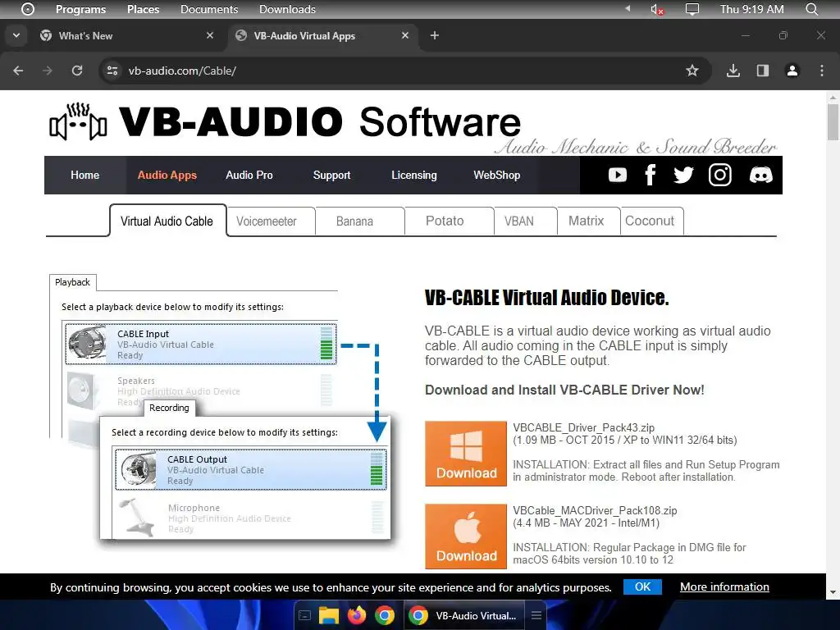Click the activities circle icon in top panel
Viewport: 840px width, 630px height.
pyautogui.click(x=28, y=9)
